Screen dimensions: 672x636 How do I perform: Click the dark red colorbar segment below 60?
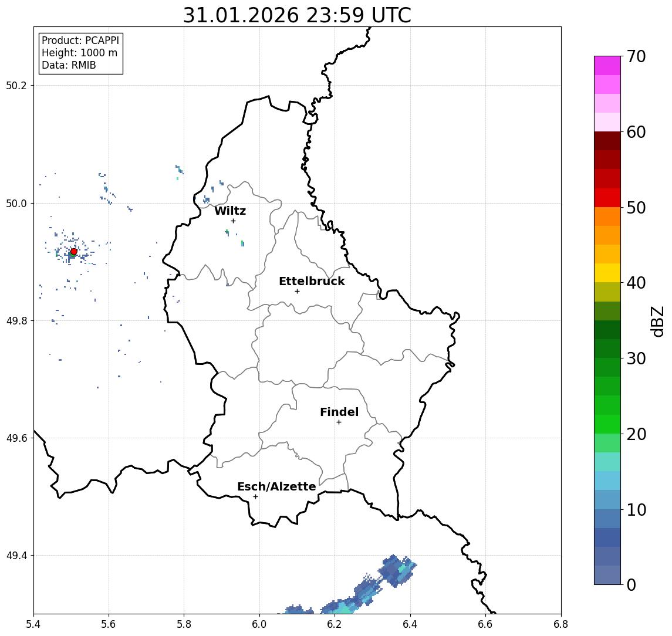(x=607, y=141)
